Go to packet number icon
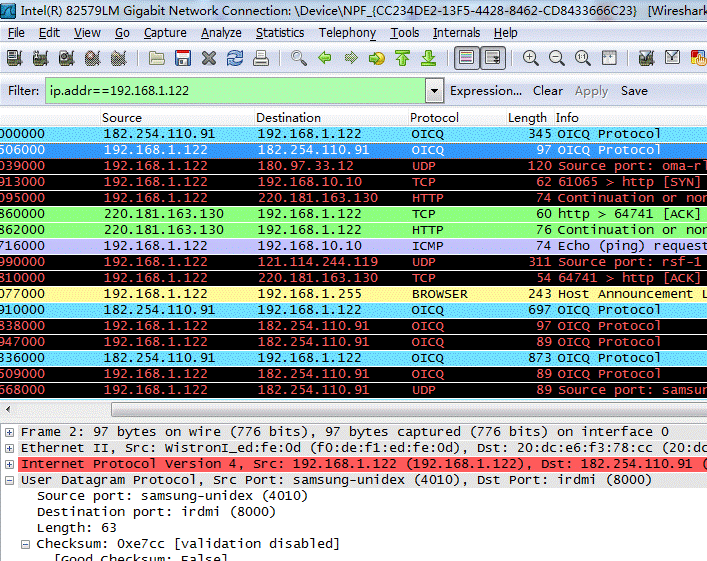 (377, 58)
